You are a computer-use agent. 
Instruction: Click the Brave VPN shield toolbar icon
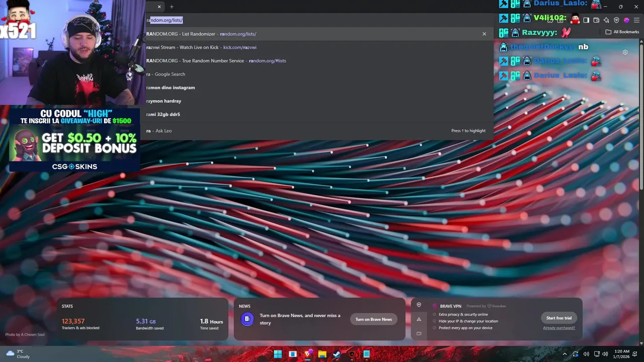point(616,20)
